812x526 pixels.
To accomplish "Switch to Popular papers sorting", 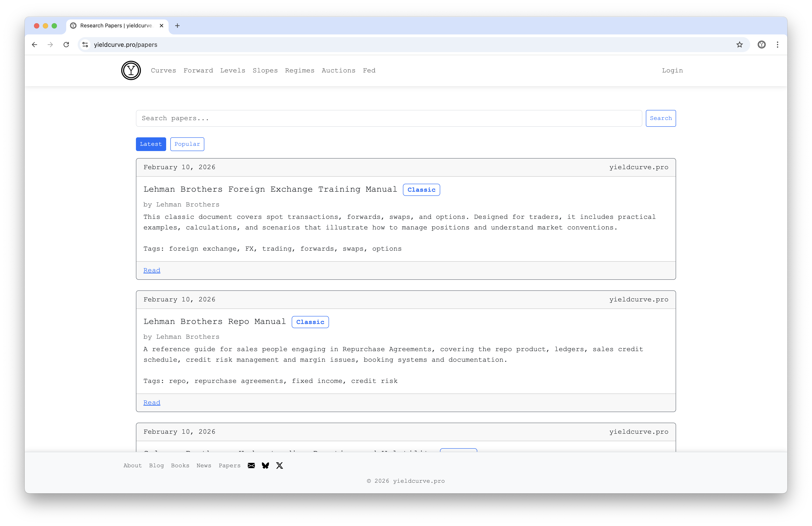I will pos(187,144).
